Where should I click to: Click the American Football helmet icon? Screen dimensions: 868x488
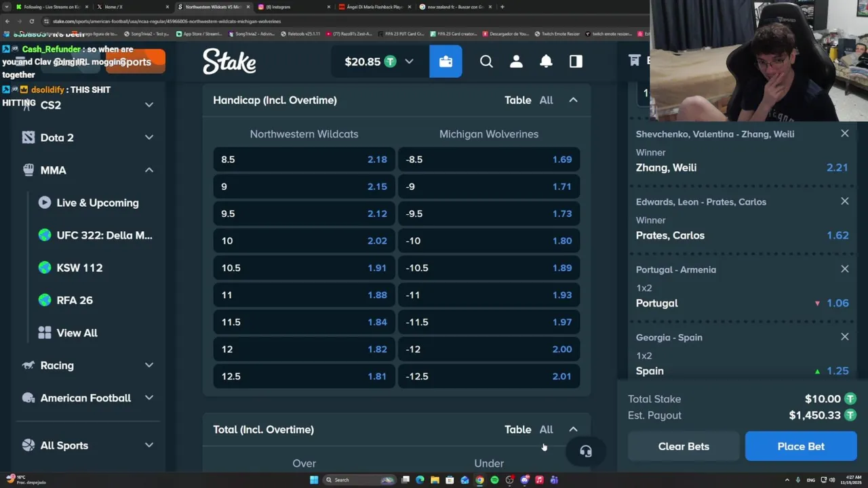coord(28,398)
